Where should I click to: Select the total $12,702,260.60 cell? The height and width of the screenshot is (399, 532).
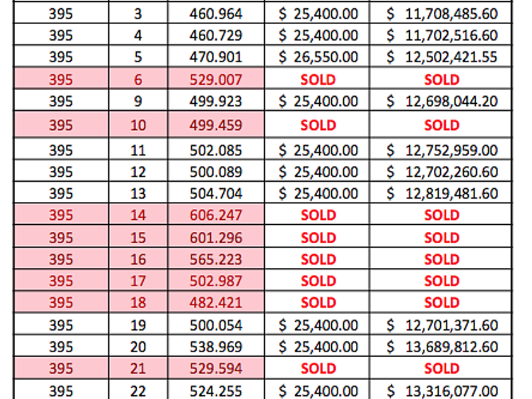442,172
